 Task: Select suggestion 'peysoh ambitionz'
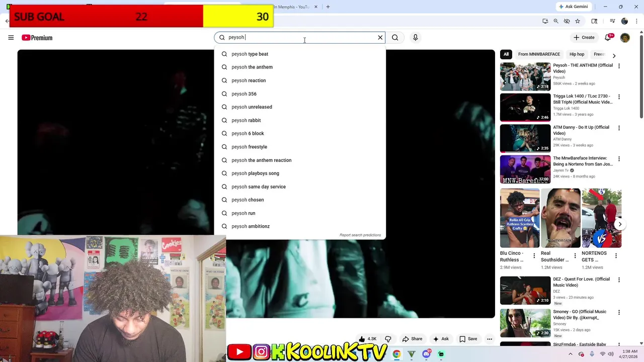pyautogui.click(x=300, y=226)
